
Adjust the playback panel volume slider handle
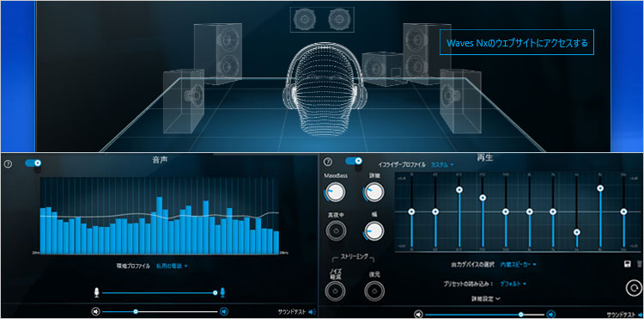[521, 314]
